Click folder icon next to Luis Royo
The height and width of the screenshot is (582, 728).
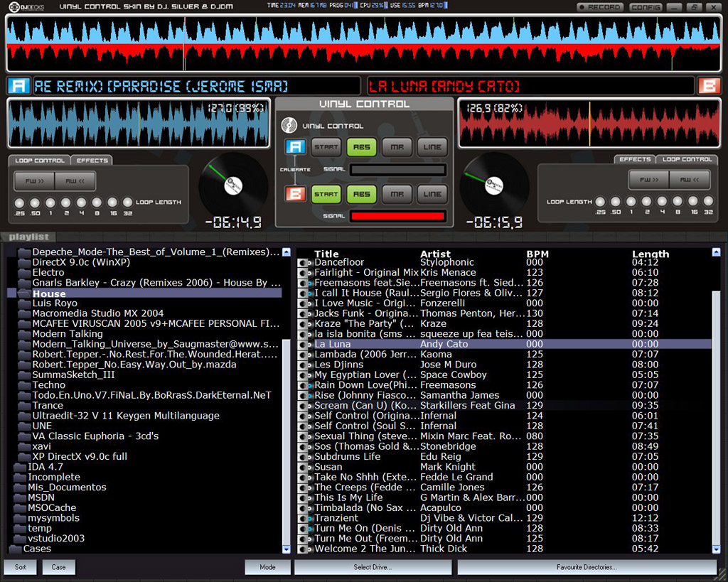[x=24, y=303]
